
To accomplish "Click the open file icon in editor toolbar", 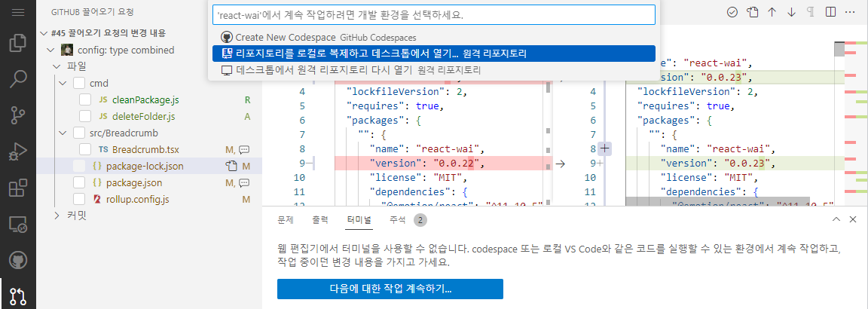I will (x=752, y=12).
